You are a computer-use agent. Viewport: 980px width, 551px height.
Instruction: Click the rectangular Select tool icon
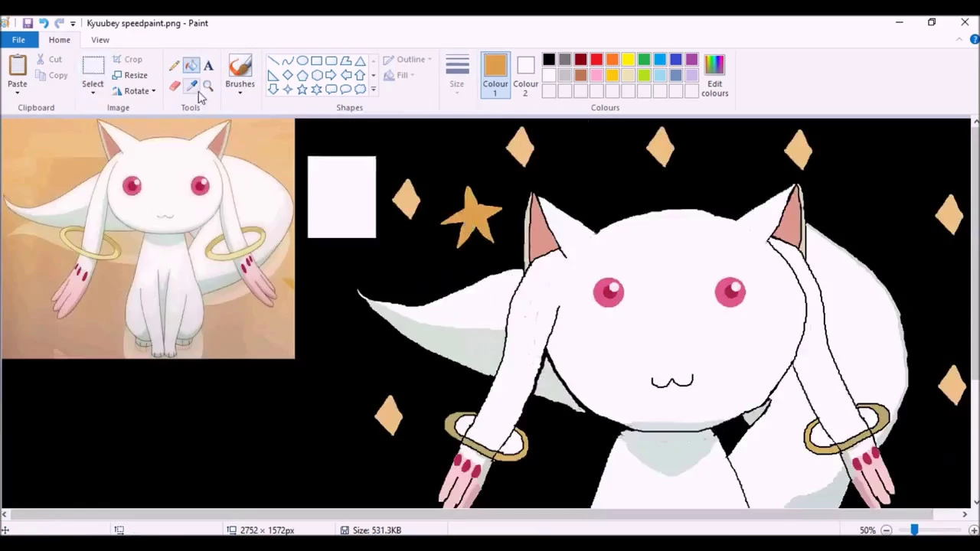click(x=93, y=66)
